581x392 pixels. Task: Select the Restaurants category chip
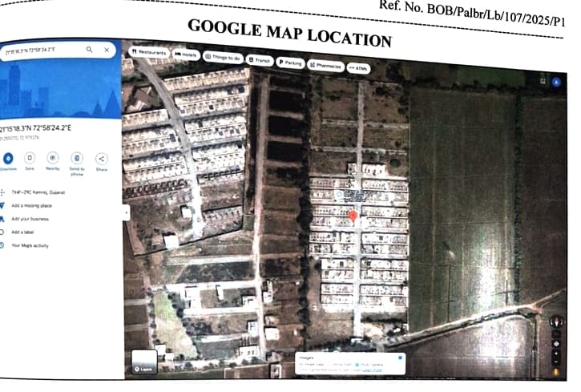pyautogui.click(x=149, y=52)
